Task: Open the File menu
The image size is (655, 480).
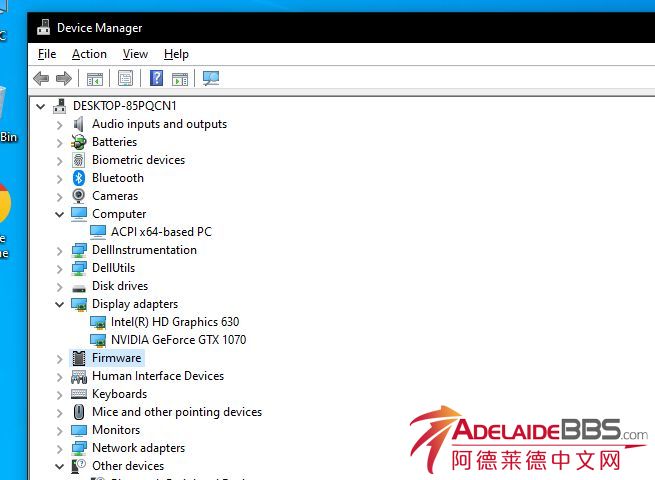Action: (x=47, y=54)
